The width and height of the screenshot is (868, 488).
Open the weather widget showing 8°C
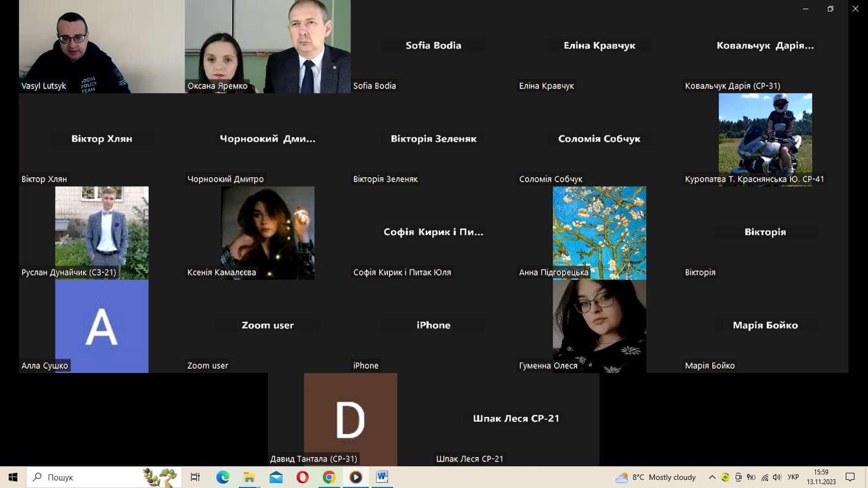click(655, 477)
